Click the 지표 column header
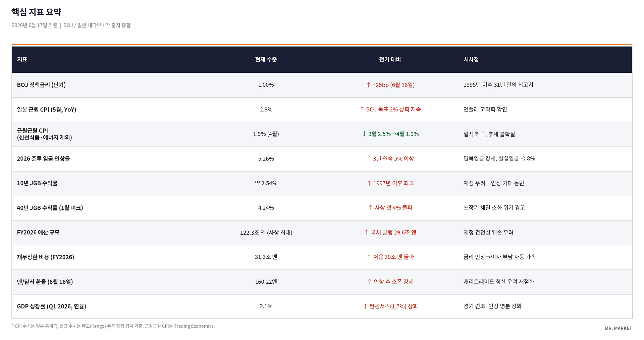Screen dimensions: 644x340 22,59
